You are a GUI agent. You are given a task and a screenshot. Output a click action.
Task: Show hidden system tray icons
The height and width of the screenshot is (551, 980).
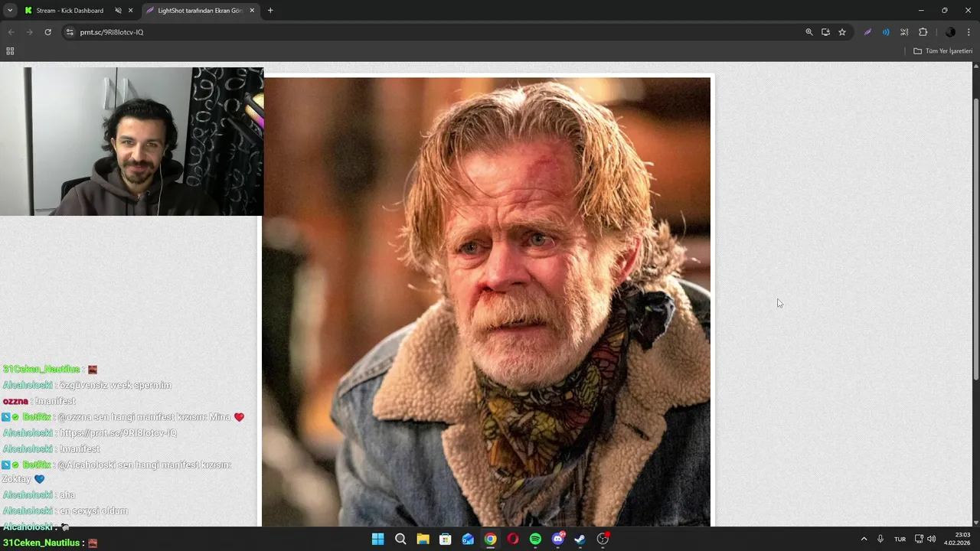pyautogui.click(x=864, y=539)
